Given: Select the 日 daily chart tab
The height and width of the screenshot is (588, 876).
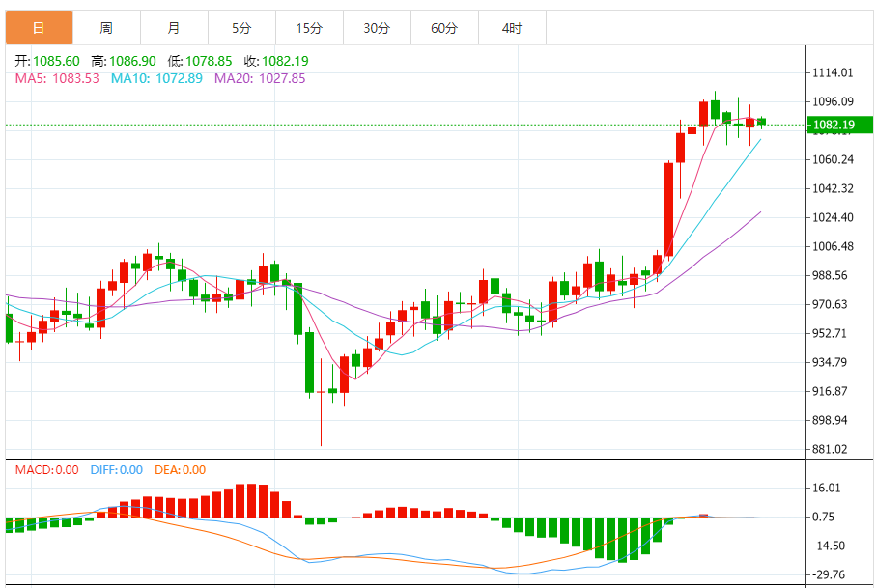Looking at the screenshot, I should 39,27.
